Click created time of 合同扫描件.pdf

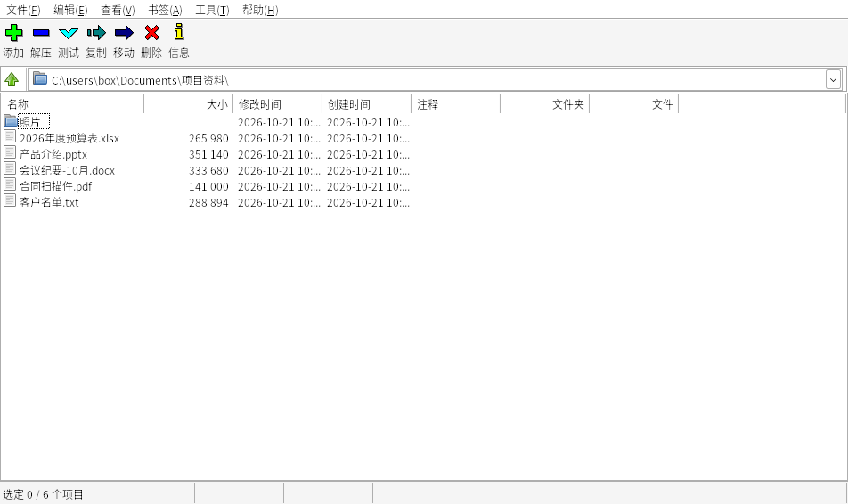coord(368,187)
